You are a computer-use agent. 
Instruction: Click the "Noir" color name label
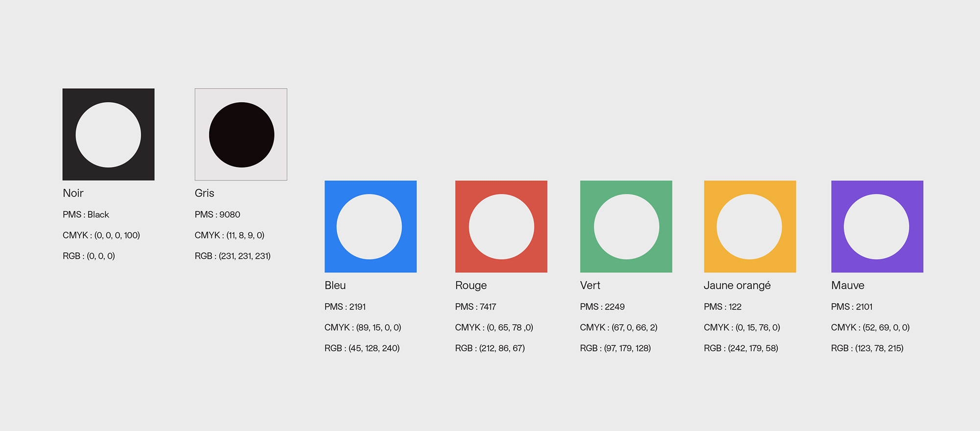pos(73,193)
